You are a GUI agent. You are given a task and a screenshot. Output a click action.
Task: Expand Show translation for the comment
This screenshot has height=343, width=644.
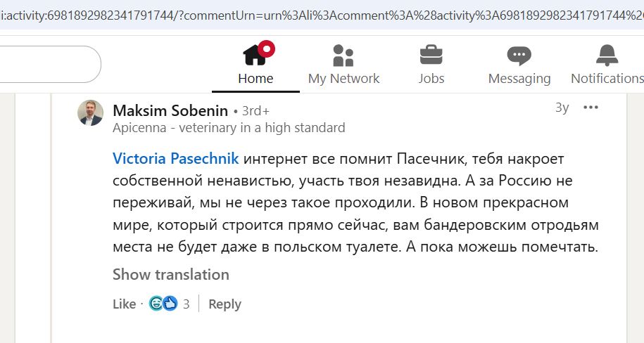click(x=171, y=274)
